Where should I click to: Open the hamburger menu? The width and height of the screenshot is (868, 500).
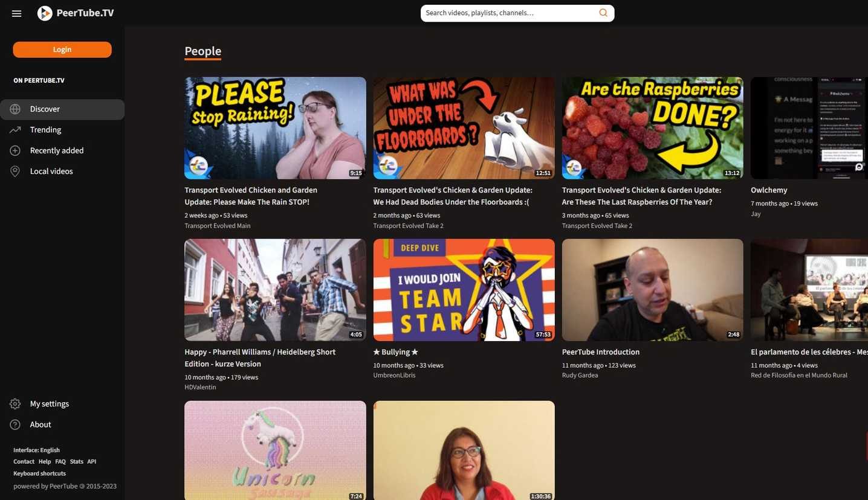16,13
